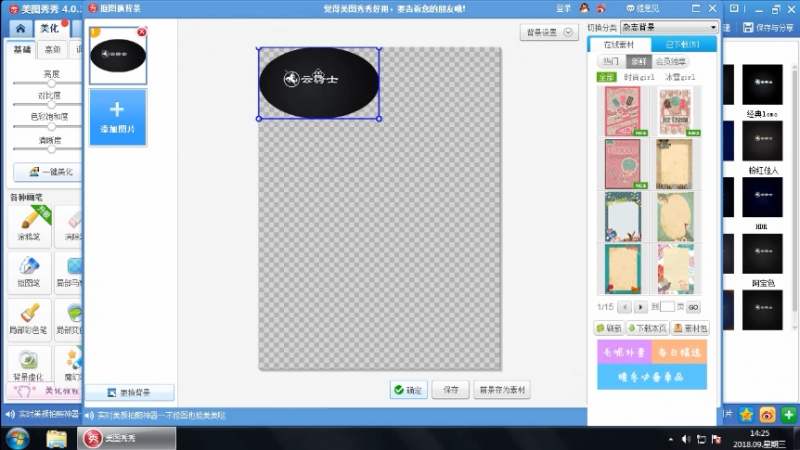Switch to the 高级 advanced tab
Viewport: 800px width, 450px height.
coord(53,49)
